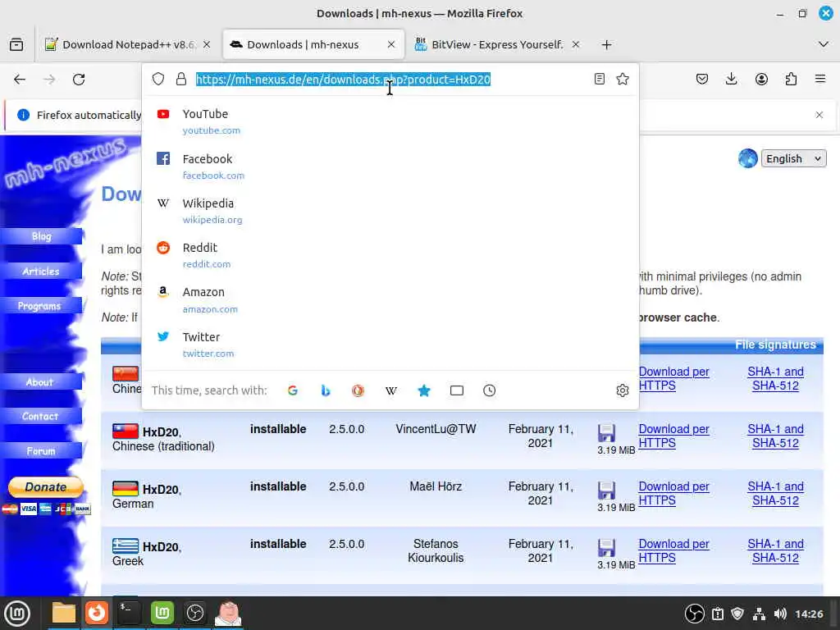This screenshot has height=630, width=840.
Task: Open the Forum sidebar link
Action: (41, 451)
